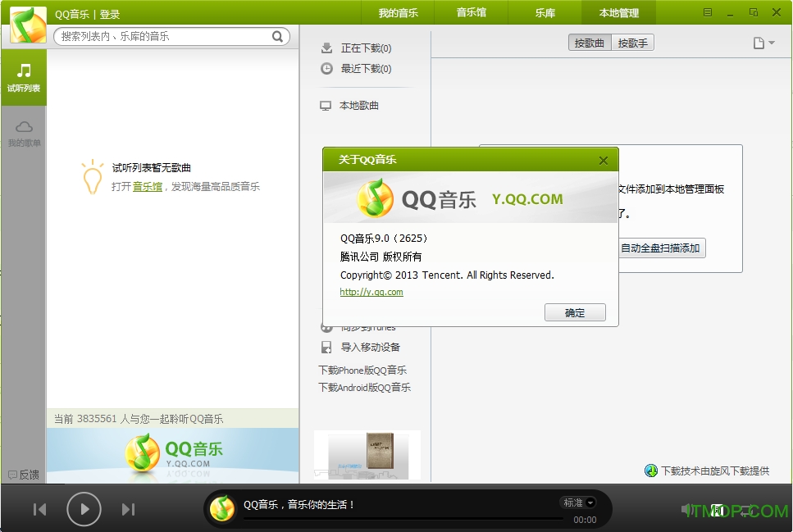Click the QQ音乐 Y.QQ.COM banner at the bottom left
Viewport: 793px width, 532px height.
[x=173, y=455]
